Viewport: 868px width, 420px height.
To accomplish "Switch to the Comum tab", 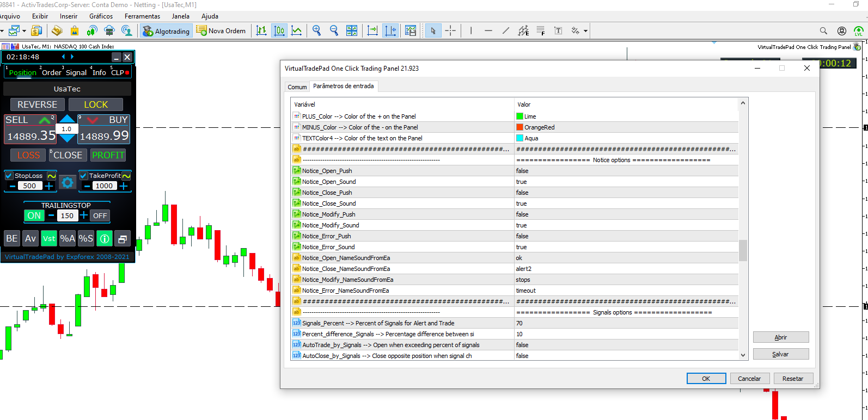I will click(297, 87).
